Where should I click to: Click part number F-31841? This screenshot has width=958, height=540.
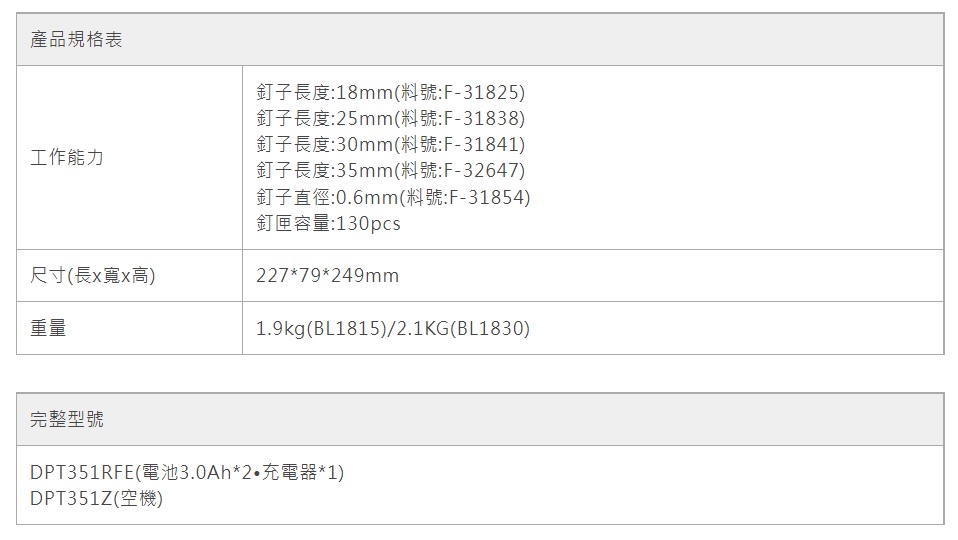coord(483,145)
